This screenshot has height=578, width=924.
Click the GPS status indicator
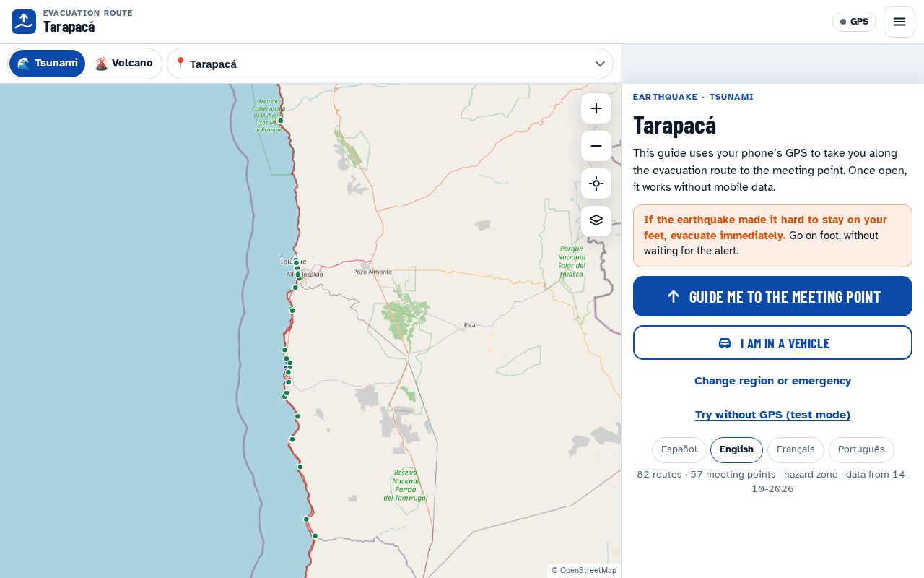coord(854,22)
